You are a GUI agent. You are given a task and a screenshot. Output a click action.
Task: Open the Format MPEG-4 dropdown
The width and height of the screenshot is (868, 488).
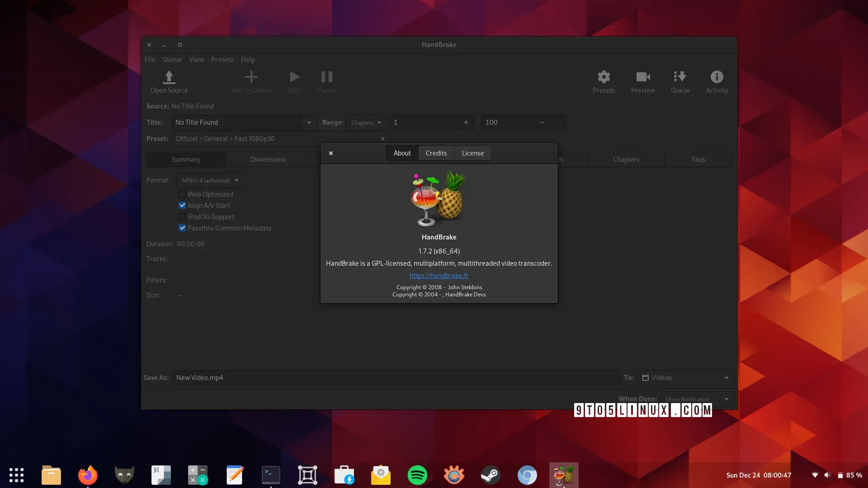pyautogui.click(x=210, y=180)
